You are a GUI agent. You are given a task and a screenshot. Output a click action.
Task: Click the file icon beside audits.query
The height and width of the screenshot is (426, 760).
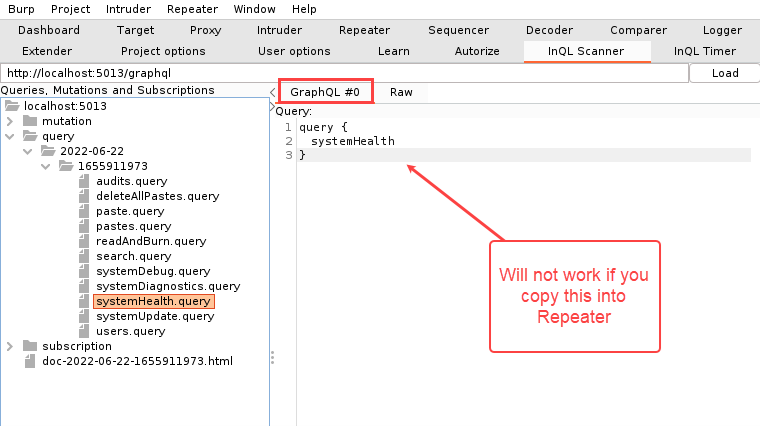(85, 181)
